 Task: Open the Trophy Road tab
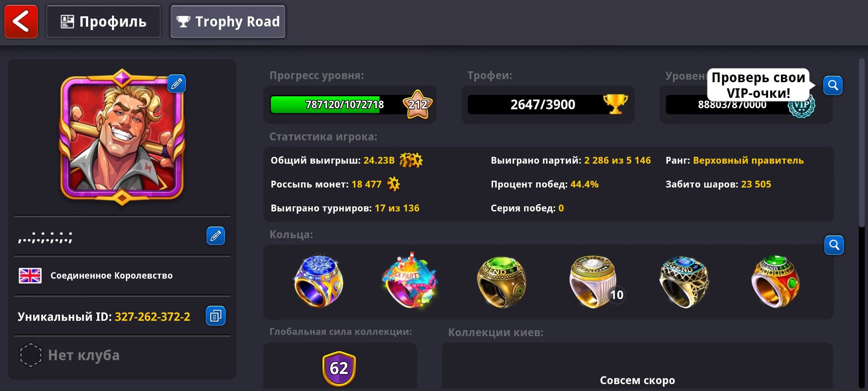pyautogui.click(x=228, y=22)
